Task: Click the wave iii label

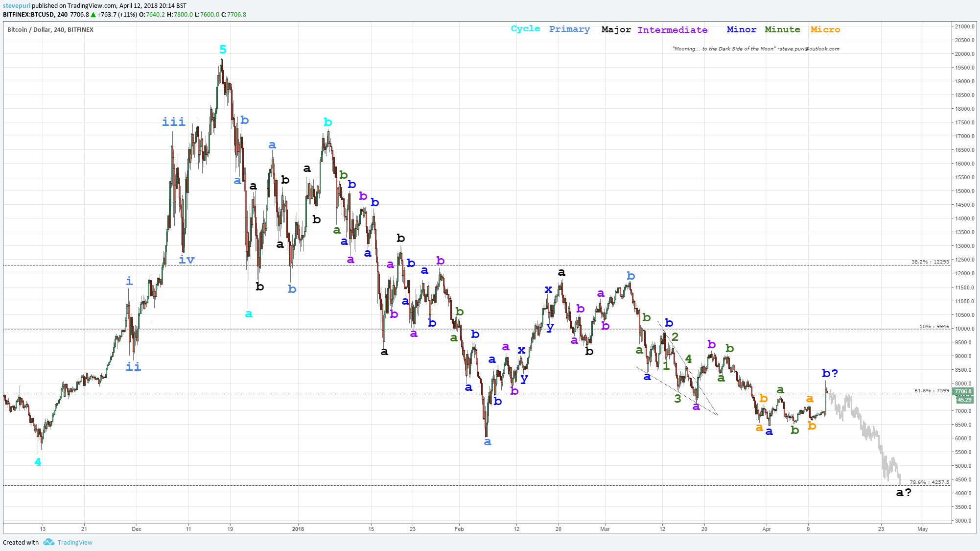Action: pyautogui.click(x=174, y=122)
